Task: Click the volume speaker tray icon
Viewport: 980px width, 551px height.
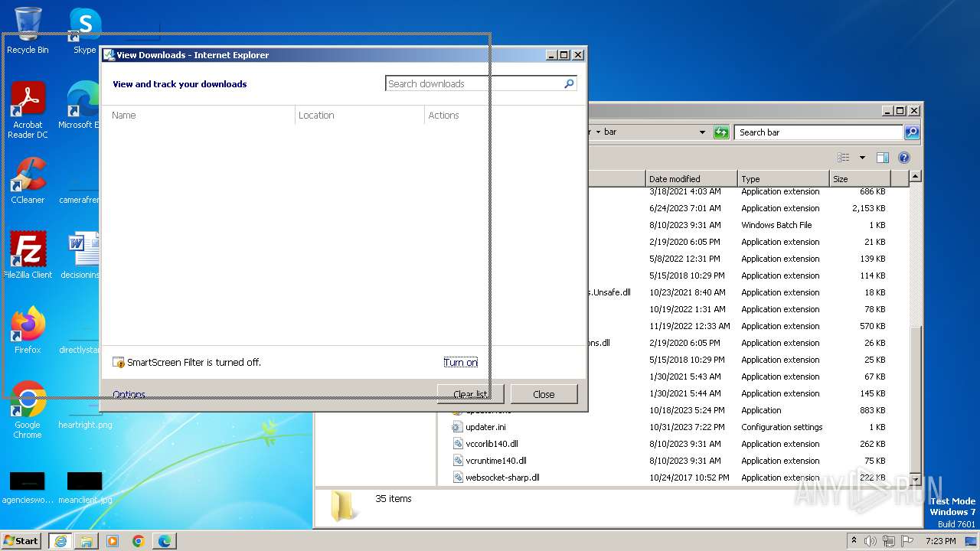Action: (x=871, y=541)
